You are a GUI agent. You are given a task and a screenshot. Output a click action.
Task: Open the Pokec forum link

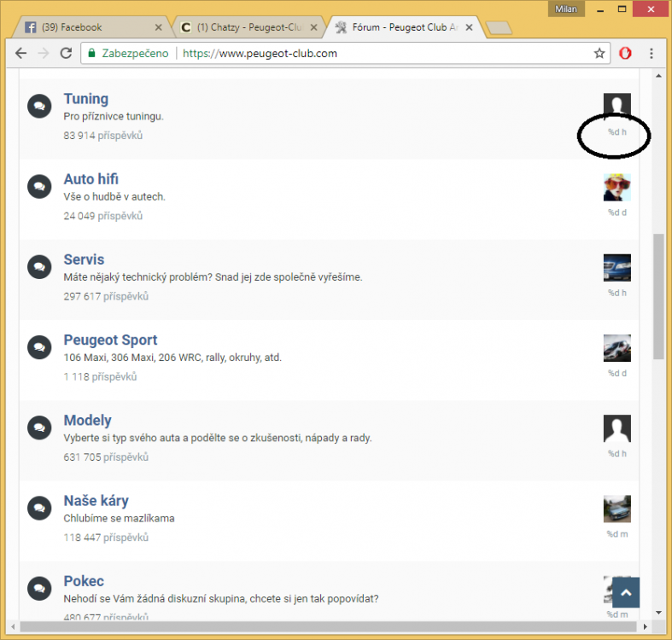(84, 581)
